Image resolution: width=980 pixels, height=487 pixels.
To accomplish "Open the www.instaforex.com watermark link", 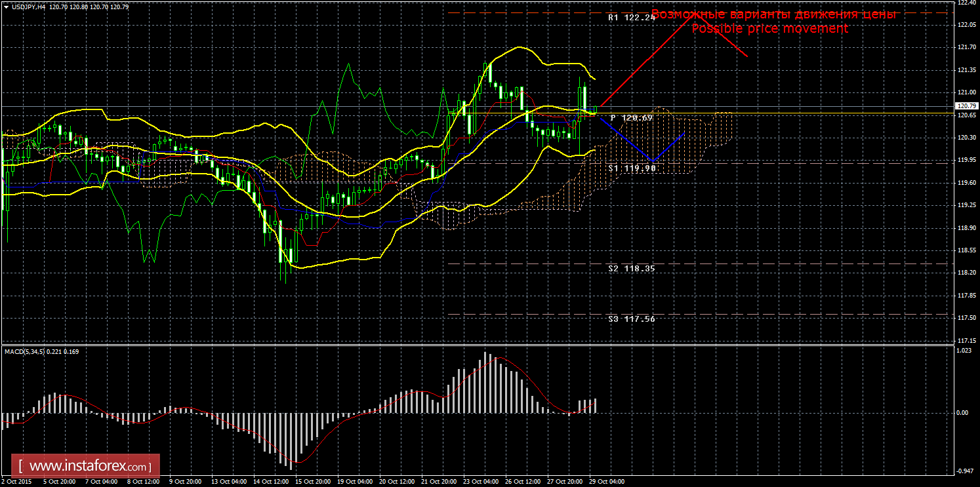I will (89, 467).
